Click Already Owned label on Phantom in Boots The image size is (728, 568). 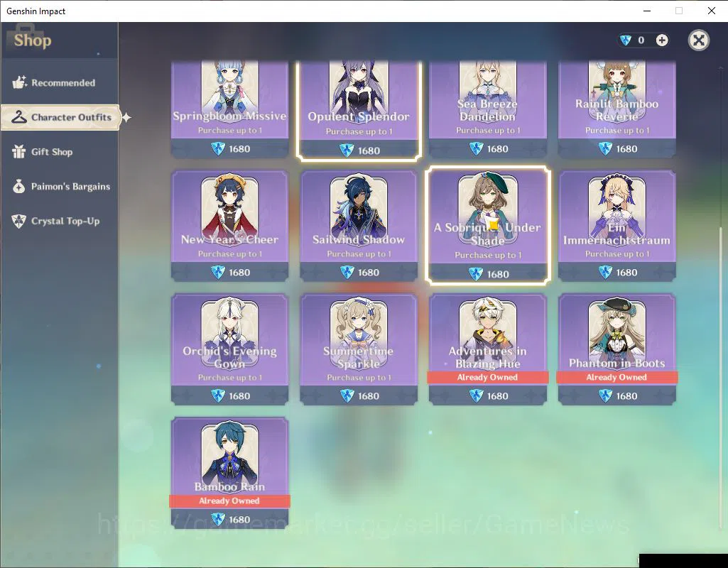point(616,377)
